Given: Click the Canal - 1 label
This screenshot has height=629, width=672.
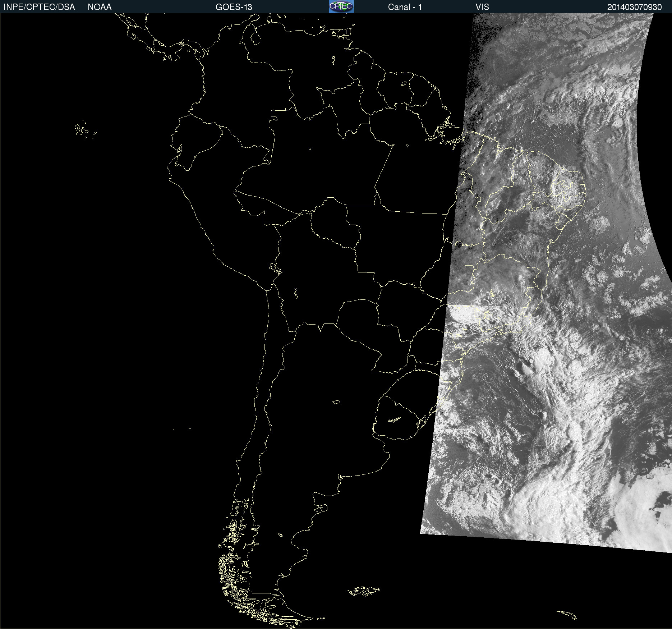Looking at the screenshot, I should pos(405,7).
